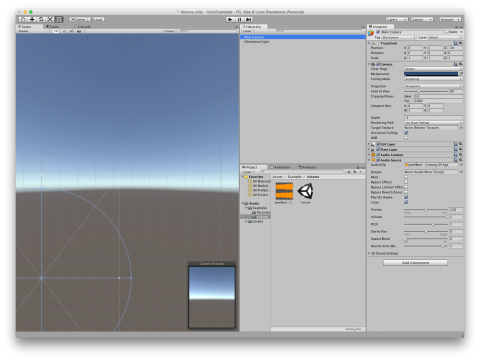The image size is (480, 360).
Task: Open the Account dropdown
Action: 450,19
